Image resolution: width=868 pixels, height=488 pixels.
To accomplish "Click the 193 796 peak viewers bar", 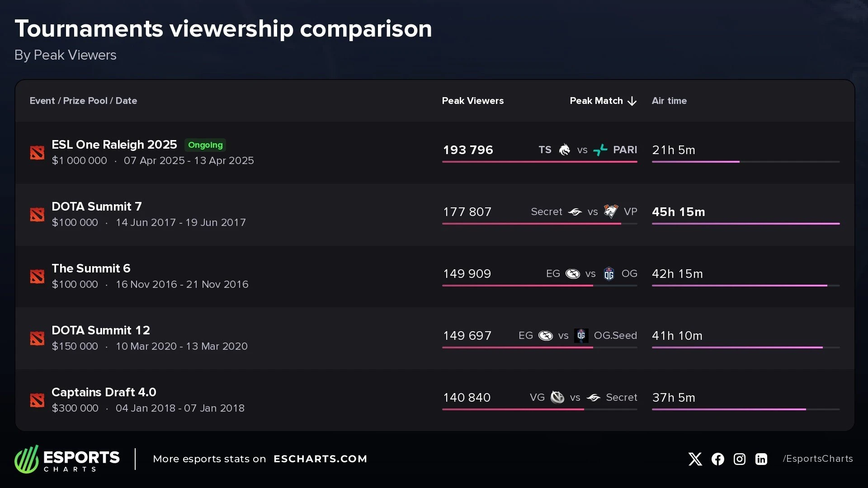I will (x=539, y=162).
